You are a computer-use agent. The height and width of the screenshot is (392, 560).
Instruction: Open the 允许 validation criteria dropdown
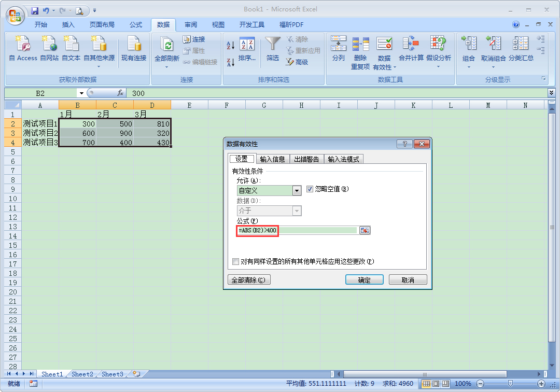point(297,190)
